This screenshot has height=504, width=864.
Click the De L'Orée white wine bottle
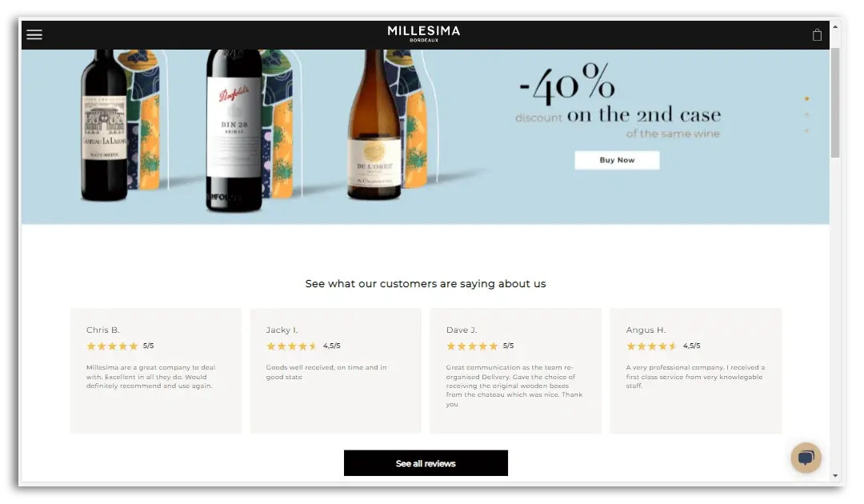click(374, 125)
